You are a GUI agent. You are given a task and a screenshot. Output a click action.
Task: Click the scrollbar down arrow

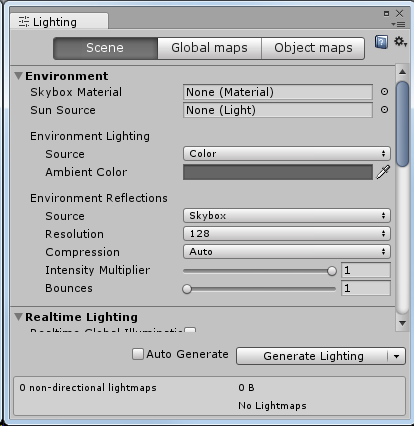(x=402, y=323)
